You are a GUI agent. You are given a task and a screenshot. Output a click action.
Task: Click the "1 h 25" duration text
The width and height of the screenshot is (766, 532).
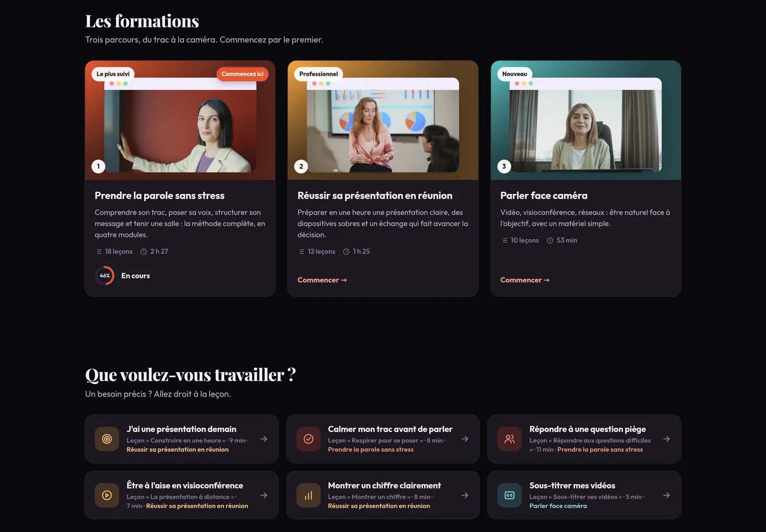pos(361,251)
